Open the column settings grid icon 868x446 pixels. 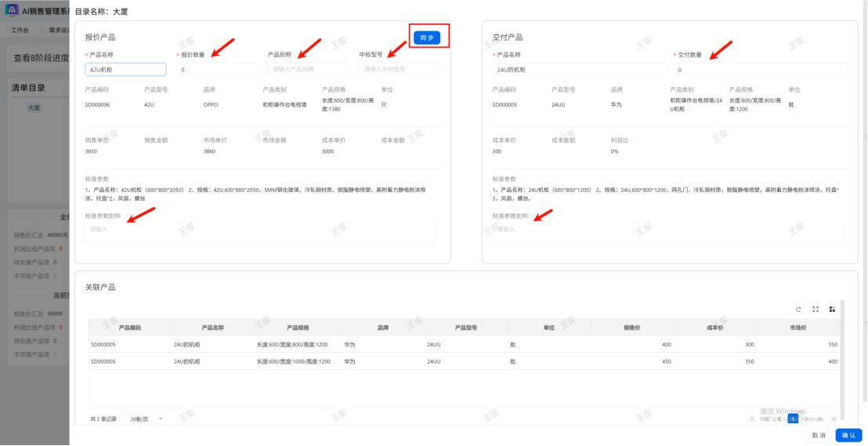[832, 309]
